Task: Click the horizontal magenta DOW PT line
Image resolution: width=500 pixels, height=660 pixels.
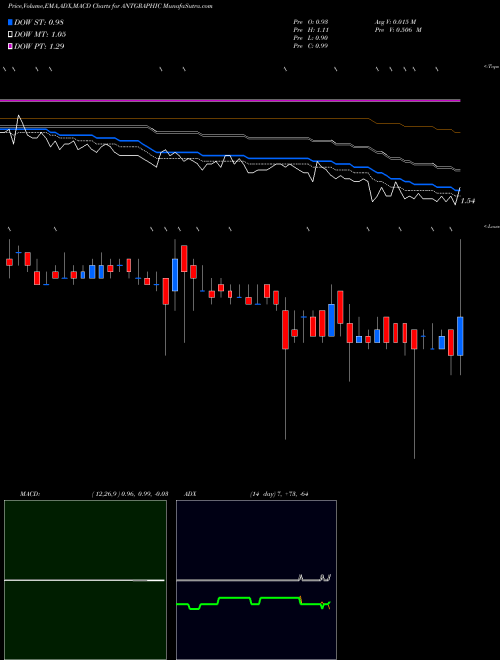Action: pyautogui.click(x=230, y=101)
